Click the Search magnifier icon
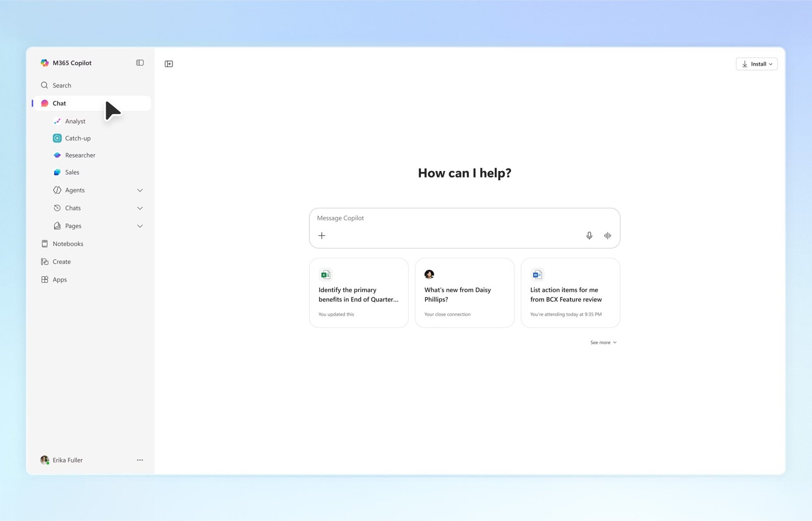Viewport: 812px width, 521px height. tap(45, 85)
